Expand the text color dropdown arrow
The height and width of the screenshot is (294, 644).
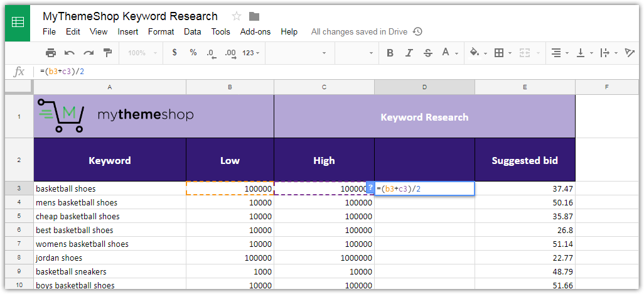click(457, 53)
